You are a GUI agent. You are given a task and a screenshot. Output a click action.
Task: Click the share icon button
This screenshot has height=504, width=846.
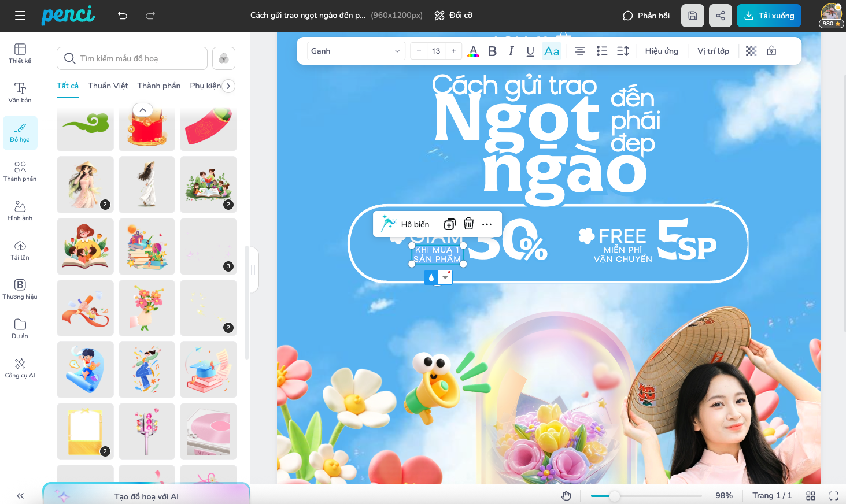[720, 16]
